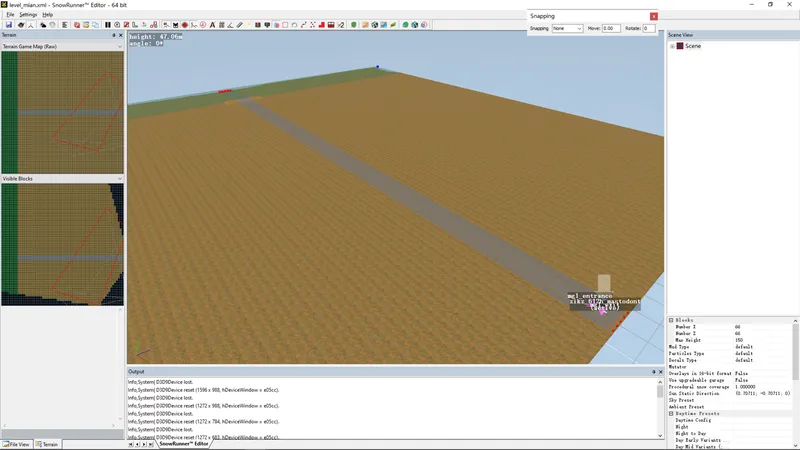
Task: Click the angle measure icon in toolbar
Action: click(230, 24)
